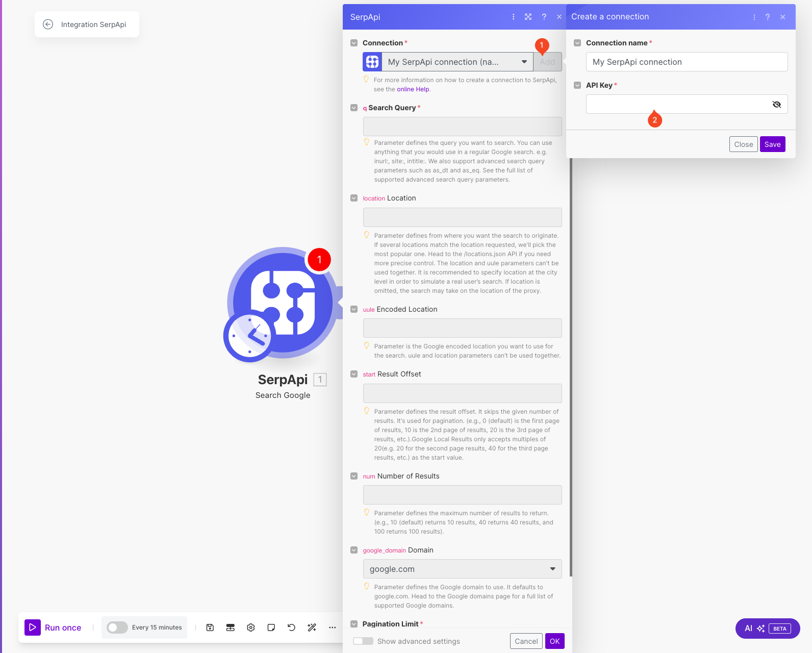Toggle the Number of Results checkbox
The width and height of the screenshot is (812, 653).
(x=354, y=476)
